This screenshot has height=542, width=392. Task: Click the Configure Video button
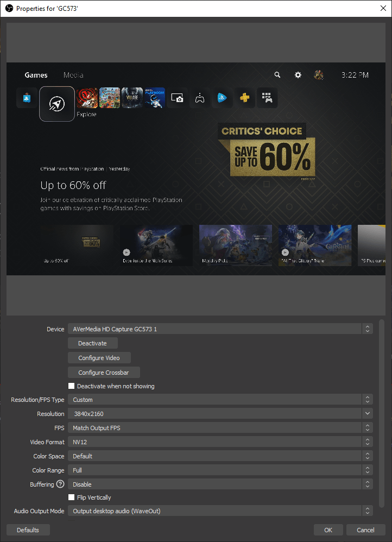[99, 358]
